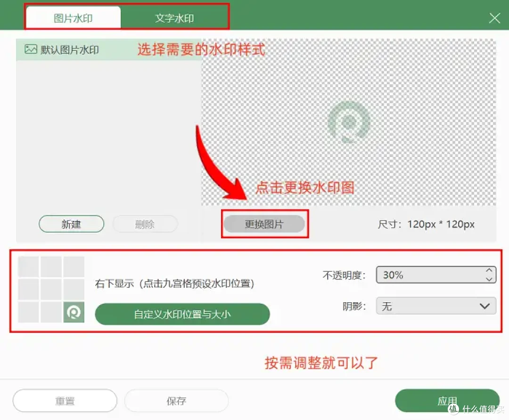Click the 新建 button

click(72, 224)
